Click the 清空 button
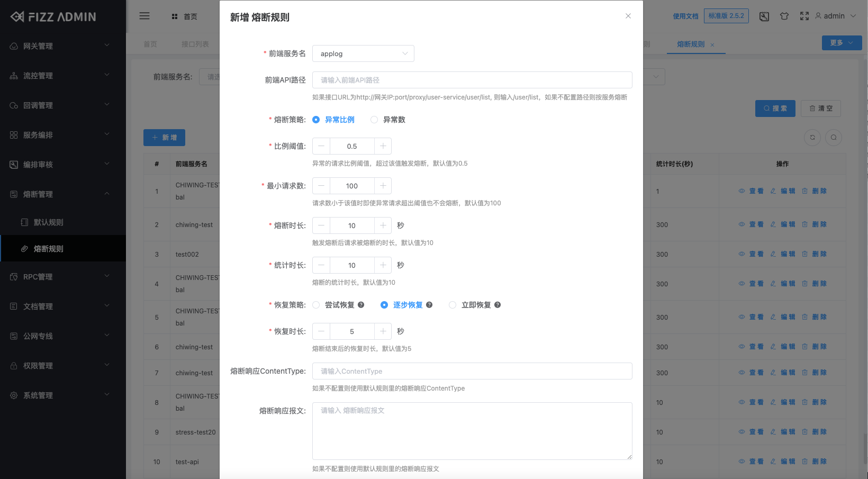868x479 pixels. click(x=821, y=109)
